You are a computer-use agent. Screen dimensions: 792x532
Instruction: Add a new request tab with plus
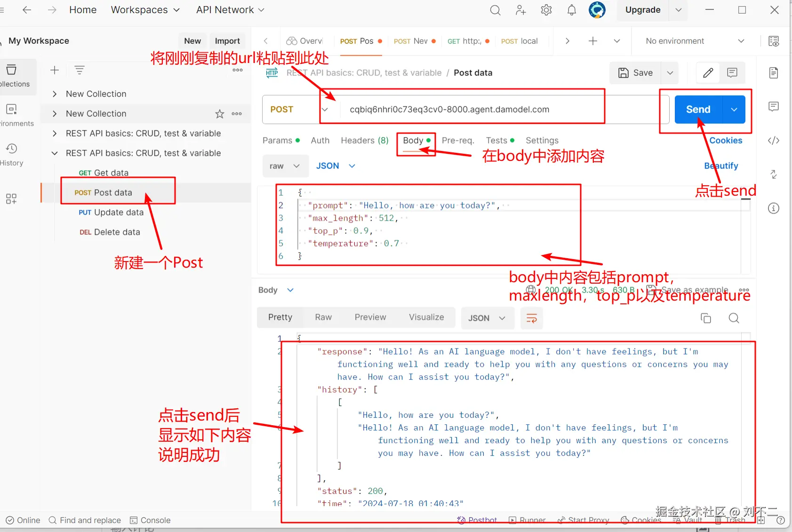(593, 41)
